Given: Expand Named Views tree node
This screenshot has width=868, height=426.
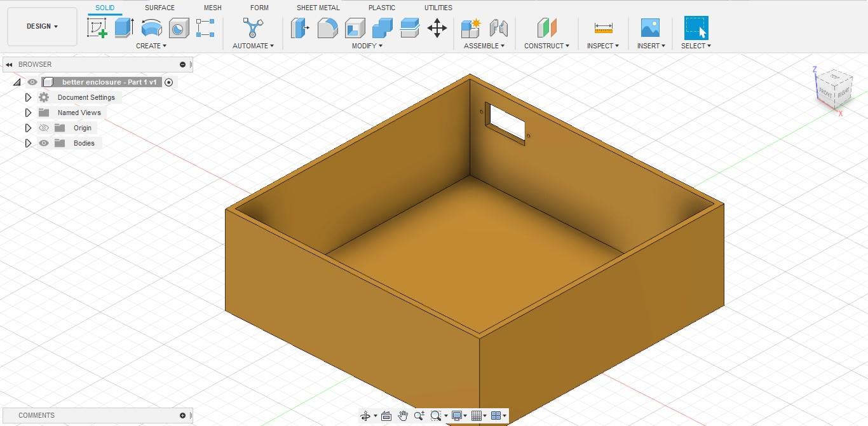Looking at the screenshot, I should 28,113.
